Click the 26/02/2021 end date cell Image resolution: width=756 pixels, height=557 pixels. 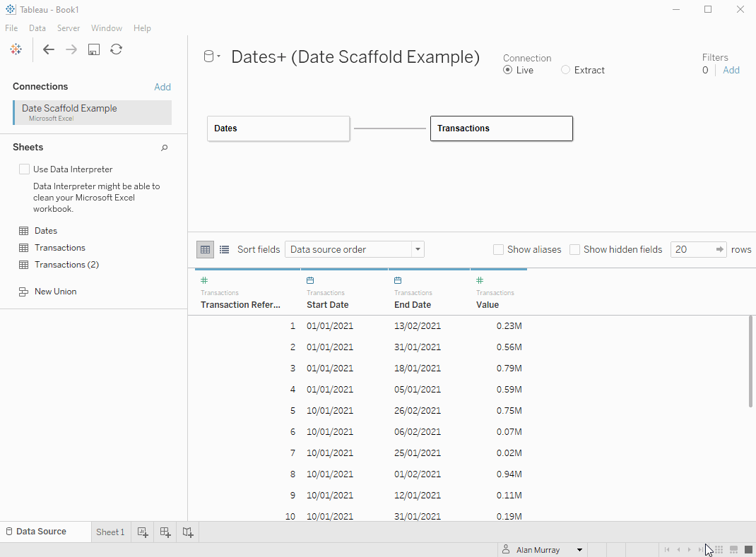(x=418, y=411)
